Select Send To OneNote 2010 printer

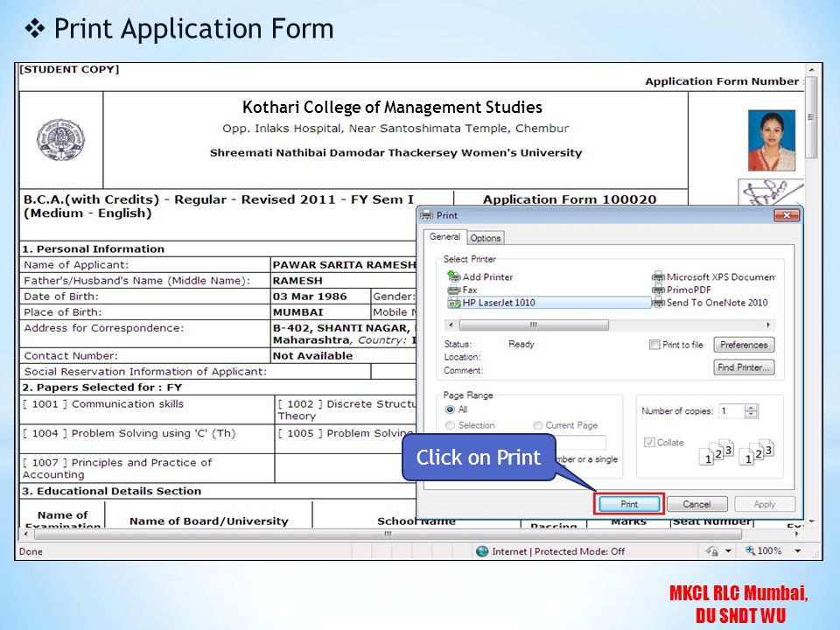(710, 303)
